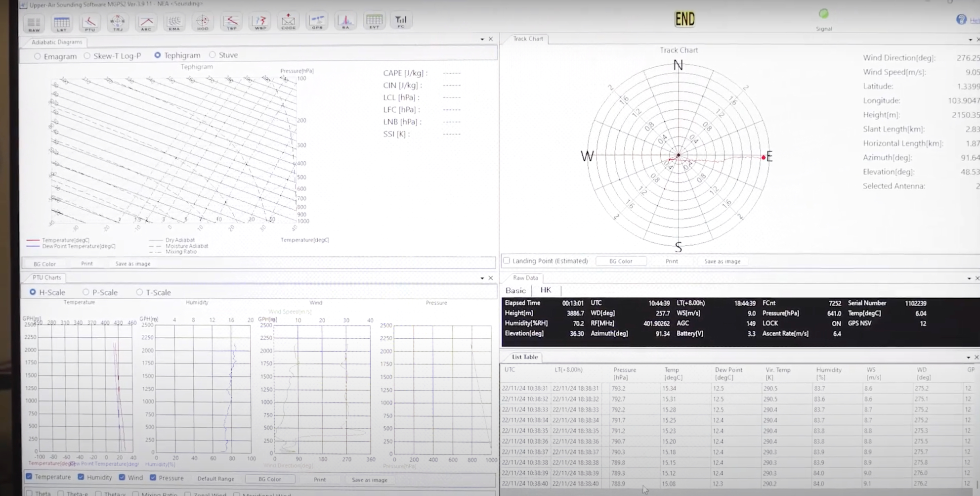Click the EVT event table icon
Screen dimensions: 980x496
pyautogui.click(x=374, y=21)
